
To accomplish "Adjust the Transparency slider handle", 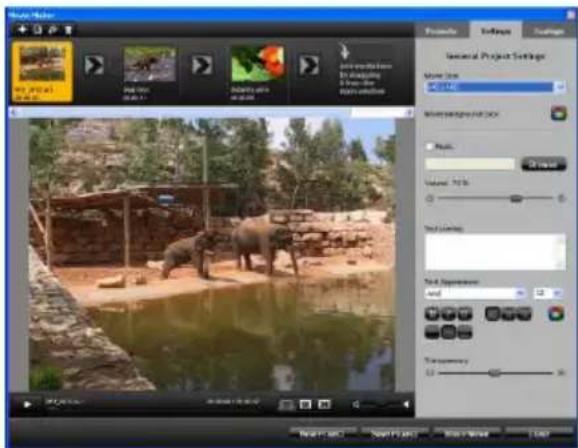I will coord(494,373).
